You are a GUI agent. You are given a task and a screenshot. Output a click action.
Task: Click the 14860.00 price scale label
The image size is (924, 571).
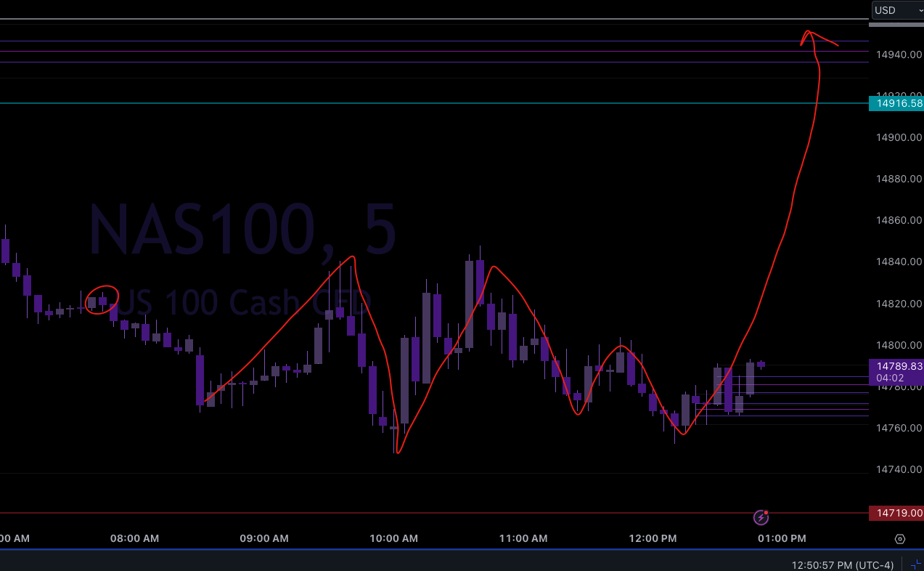pyautogui.click(x=898, y=219)
